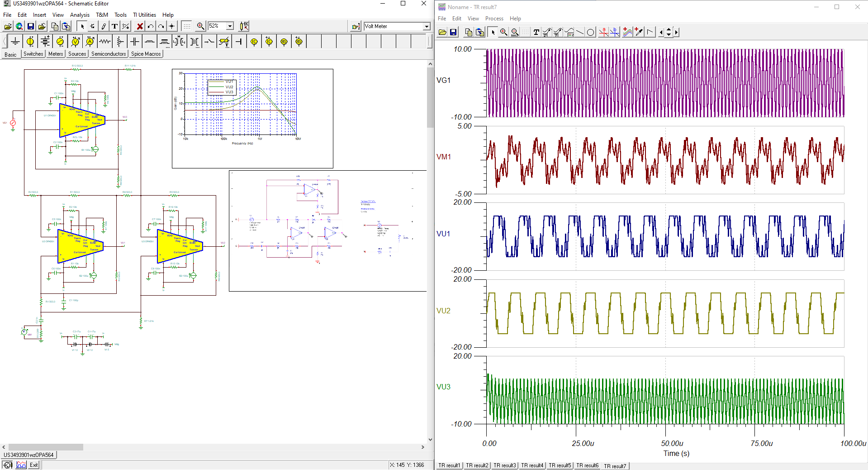Open a file in the Schematic Editor
Image resolution: width=868 pixels, height=470 pixels.
pos(8,26)
